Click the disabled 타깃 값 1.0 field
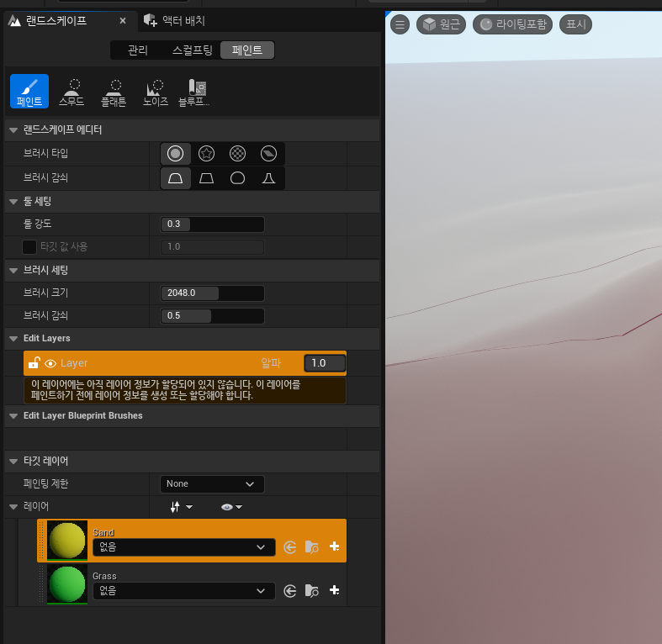Screen dimensions: 662x644 212,247
